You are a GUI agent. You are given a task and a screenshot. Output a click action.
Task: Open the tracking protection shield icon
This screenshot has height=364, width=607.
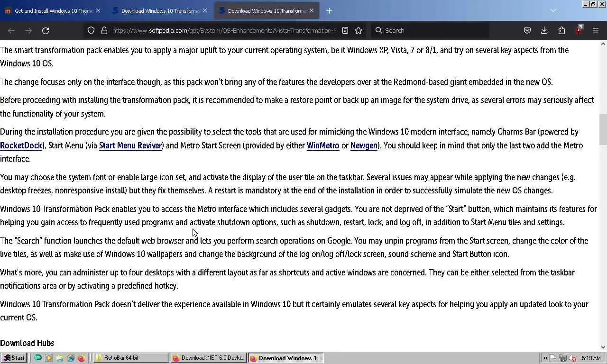tap(91, 30)
